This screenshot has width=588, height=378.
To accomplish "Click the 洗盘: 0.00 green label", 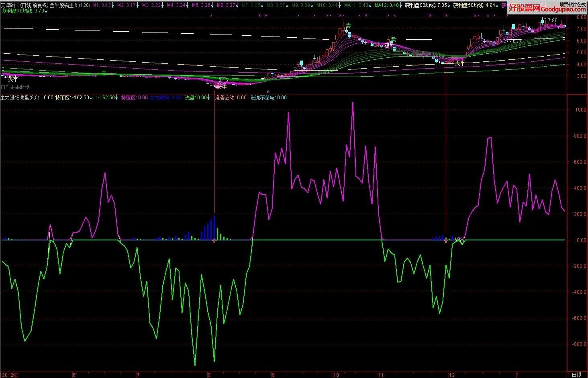I will click(x=196, y=98).
